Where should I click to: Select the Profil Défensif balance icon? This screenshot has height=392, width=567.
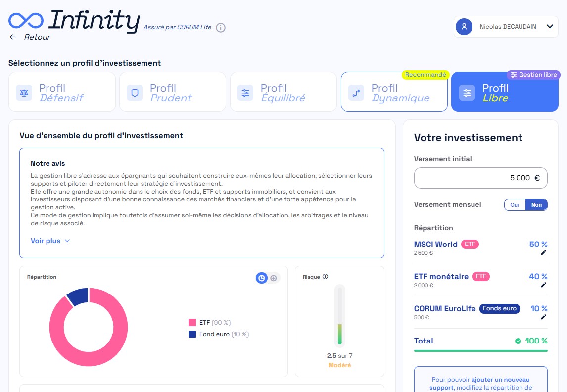(24, 93)
